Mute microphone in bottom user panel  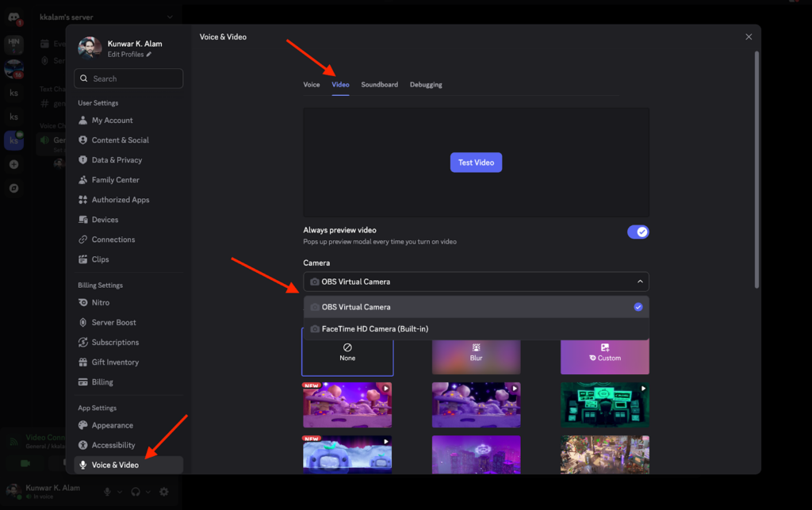107,492
